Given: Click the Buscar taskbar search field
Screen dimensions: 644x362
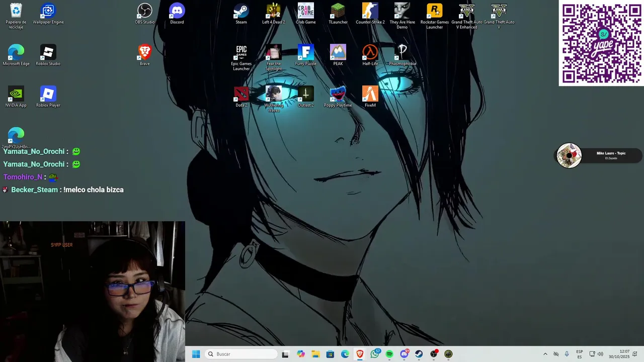Looking at the screenshot, I should click(242, 354).
